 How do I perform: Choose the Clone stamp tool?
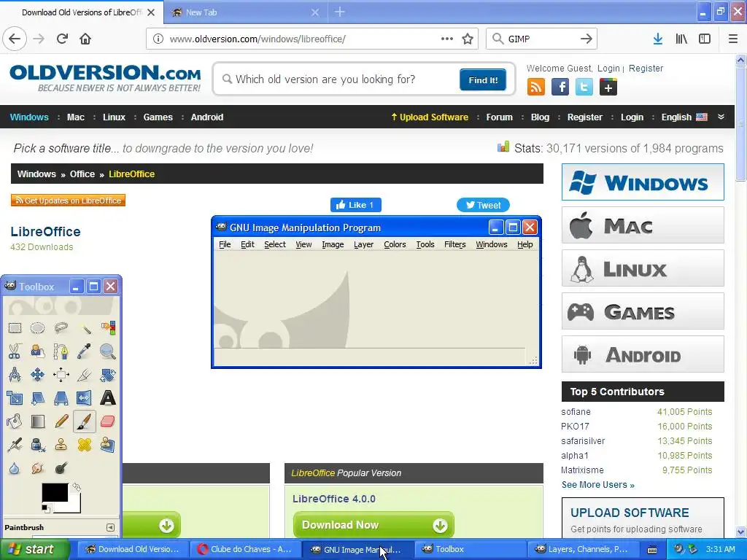(61, 445)
